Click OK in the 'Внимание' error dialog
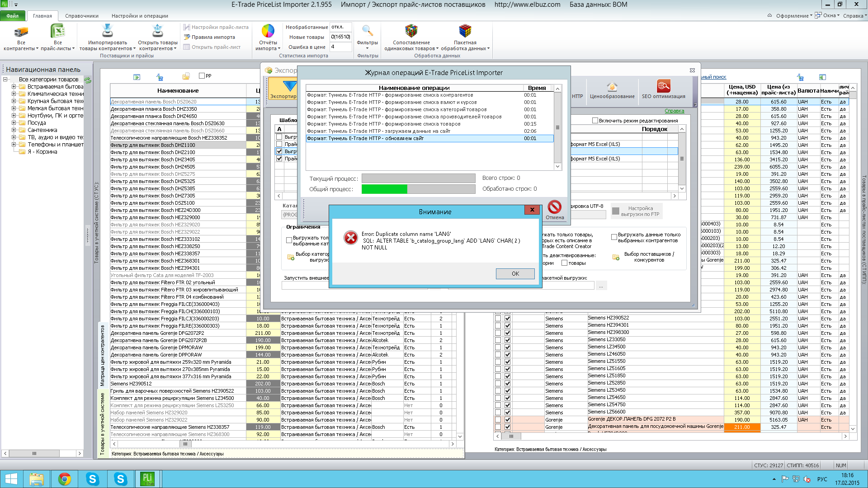Screen dimensions: 868x488 (515, 274)
